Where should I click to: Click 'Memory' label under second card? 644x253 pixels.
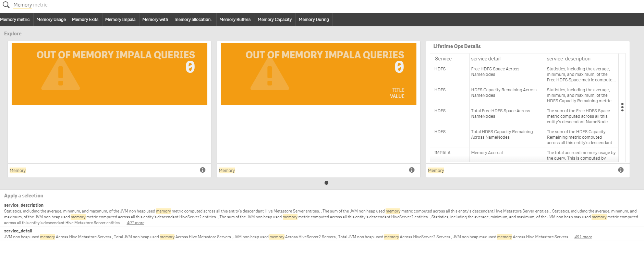pos(227,170)
